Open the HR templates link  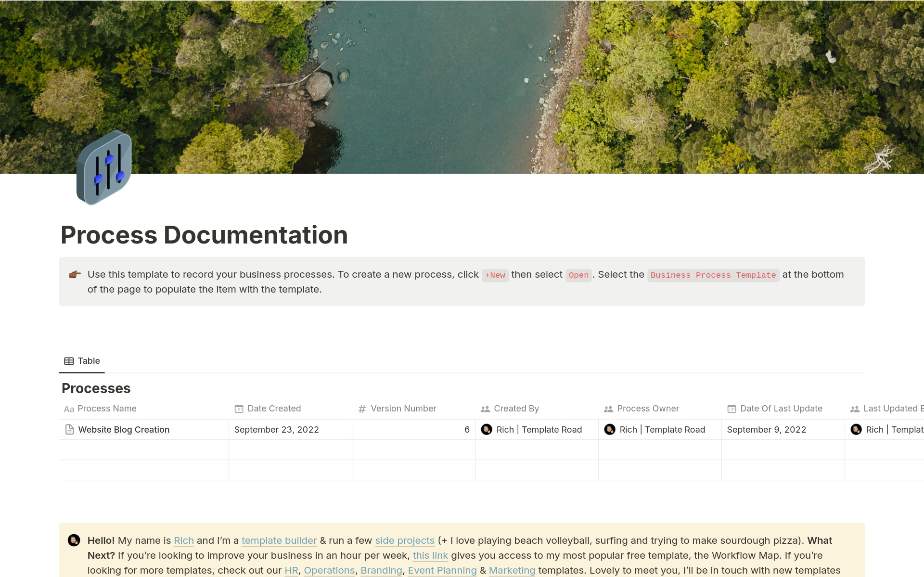click(x=291, y=570)
